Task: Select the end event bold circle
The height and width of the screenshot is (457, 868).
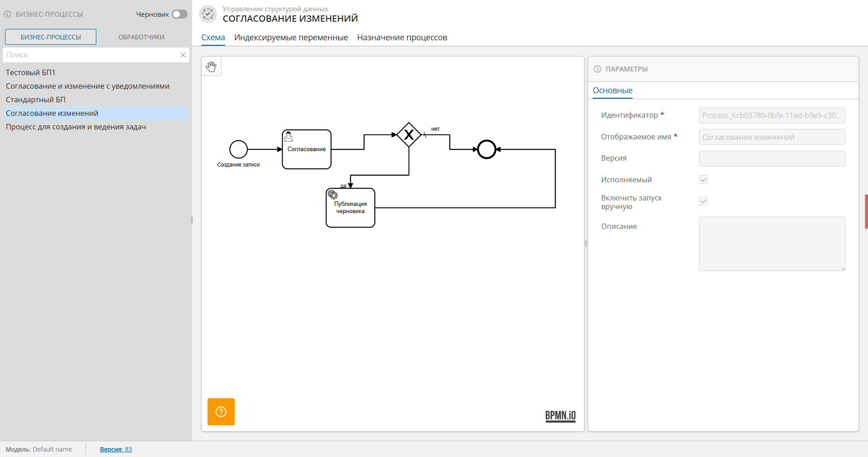Action: coord(486,149)
